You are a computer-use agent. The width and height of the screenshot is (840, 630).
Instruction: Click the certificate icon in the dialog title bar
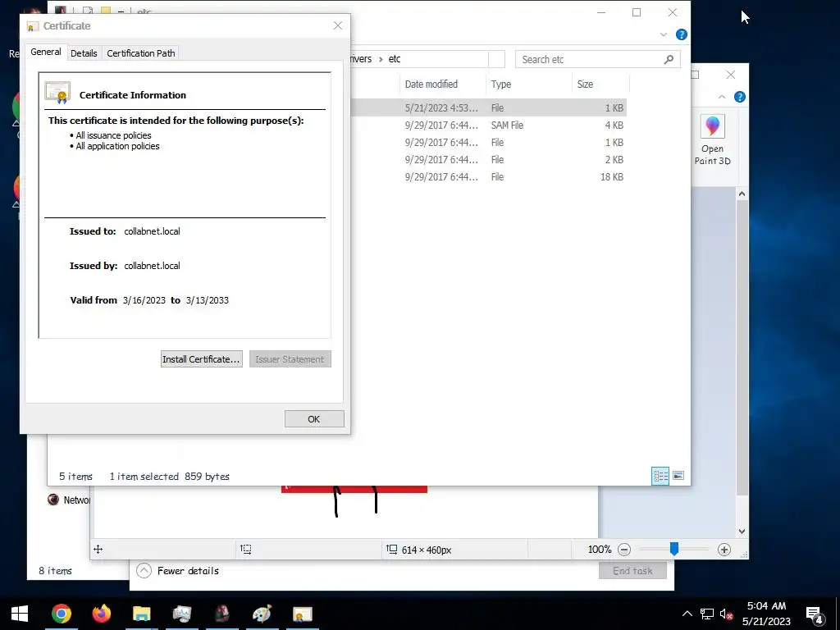pyautogui.click(x=33, y=26)
